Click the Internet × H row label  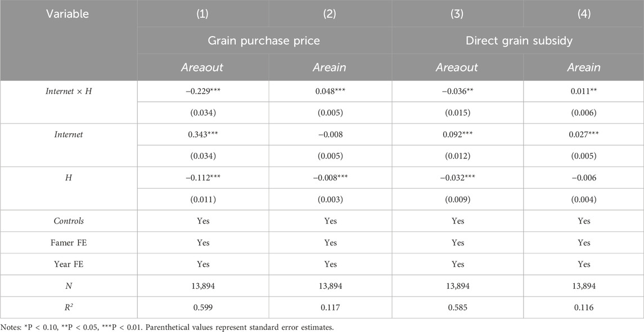[69, 91]
